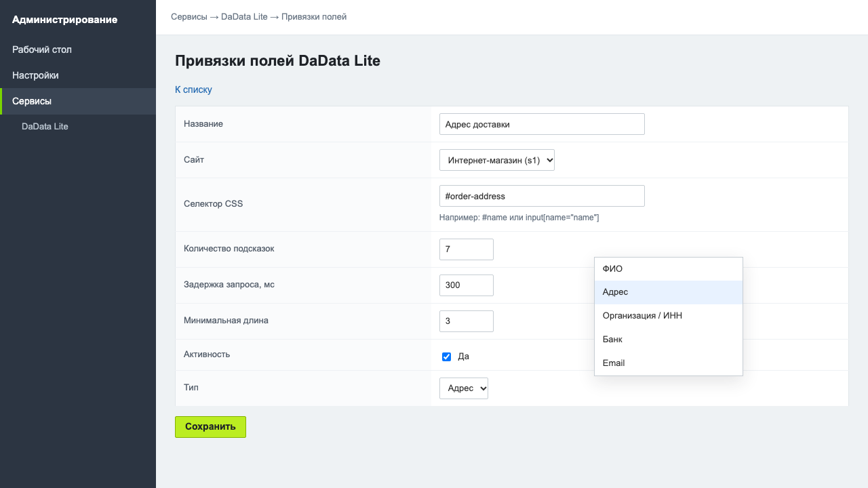Viewport: 868px width, 488px height.
Task: Choose Организация / ИНН option
Action: pyautogui.click(x=669, y=316)
